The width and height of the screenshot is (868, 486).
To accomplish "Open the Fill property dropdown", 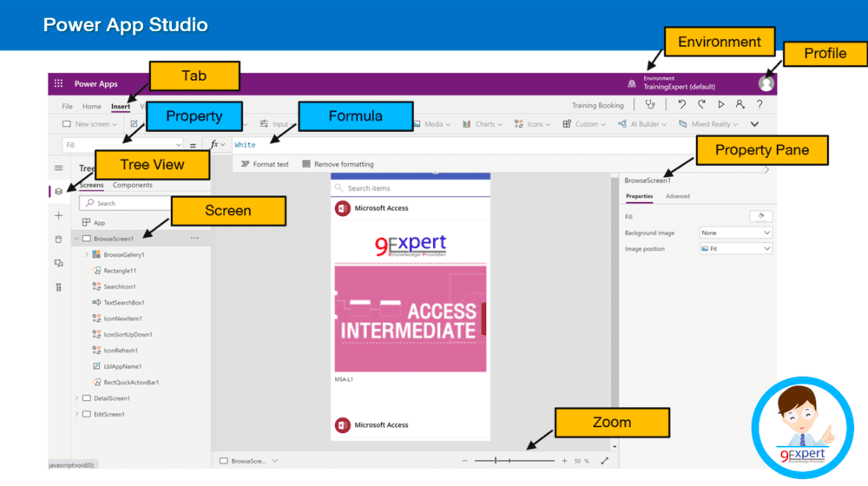I will pyautogui.click(x=122, y=145).
